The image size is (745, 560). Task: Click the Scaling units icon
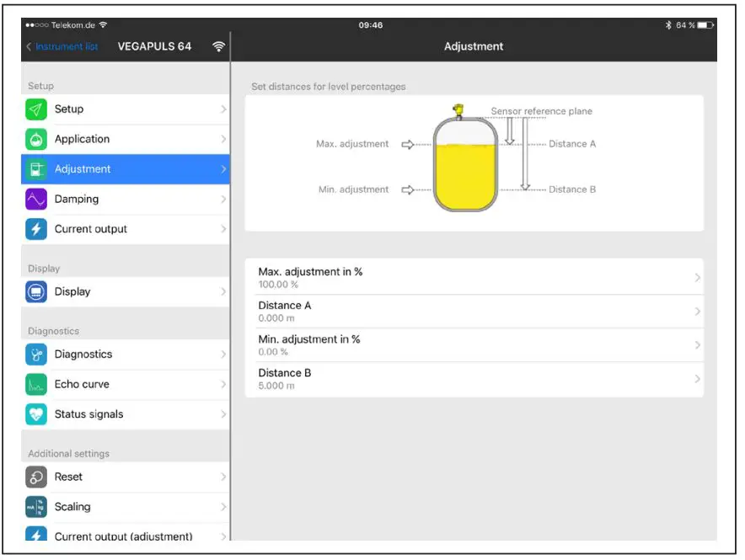pos(36,506)
